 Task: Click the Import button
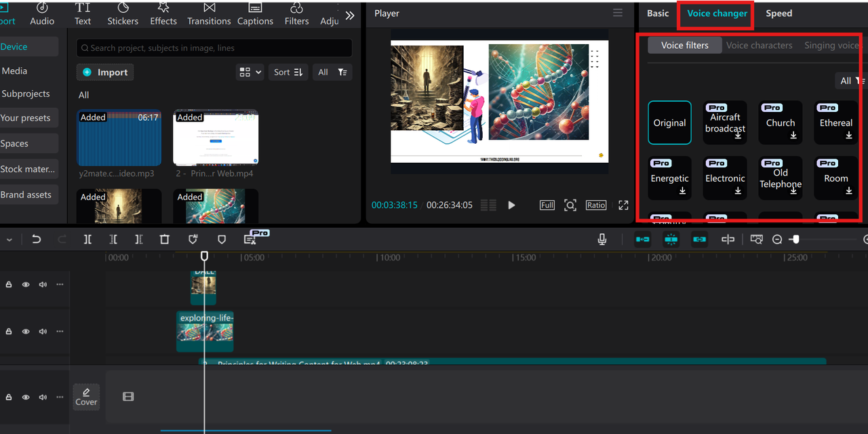tap(105, 73)
